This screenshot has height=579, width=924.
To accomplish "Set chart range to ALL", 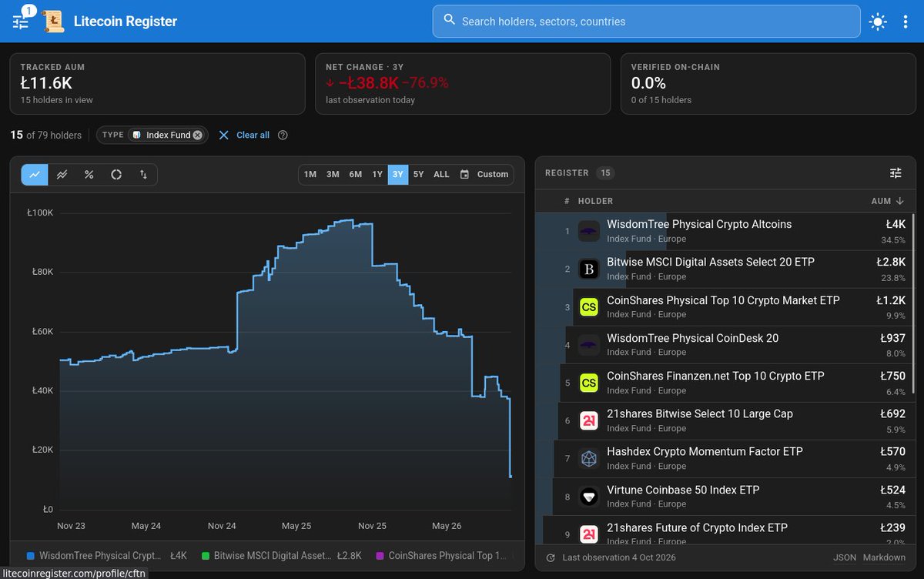I will (x=441, y=174).
